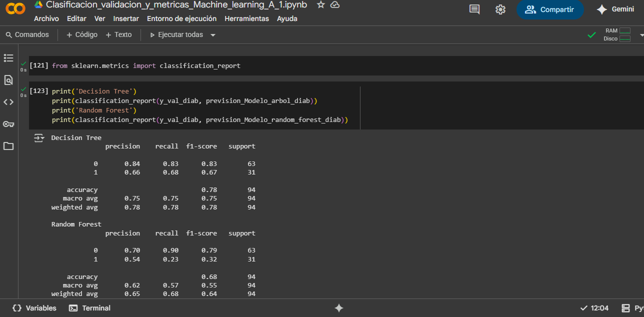Click the Colab logo
Image resolution: width=644 pixels, height=317 pixels.
tap(15, 8)
